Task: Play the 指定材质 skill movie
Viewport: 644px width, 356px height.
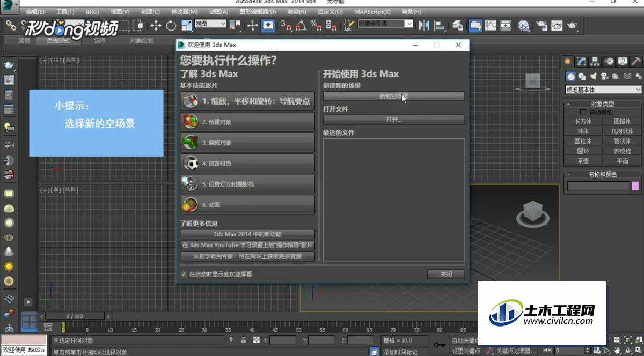Action: [x=247, y=164]
